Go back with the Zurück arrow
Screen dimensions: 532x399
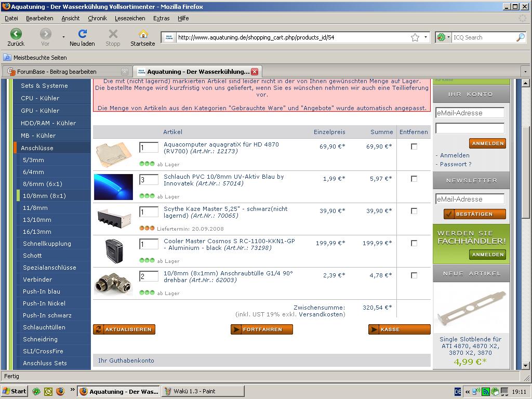[x=16, y=34]
